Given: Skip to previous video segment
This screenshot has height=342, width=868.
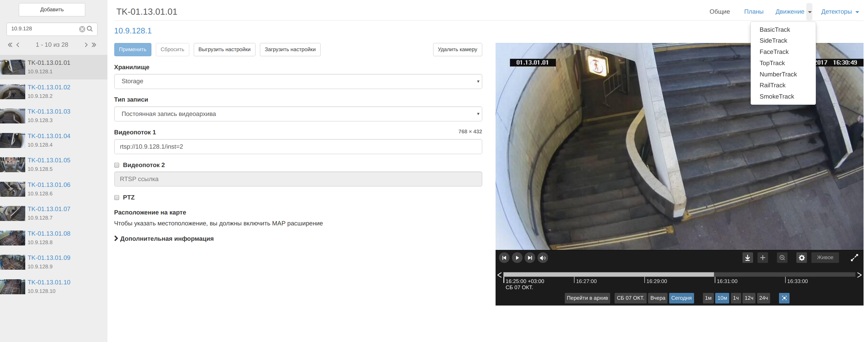Looking at the screenshot, I should click(x=504, y=258).
